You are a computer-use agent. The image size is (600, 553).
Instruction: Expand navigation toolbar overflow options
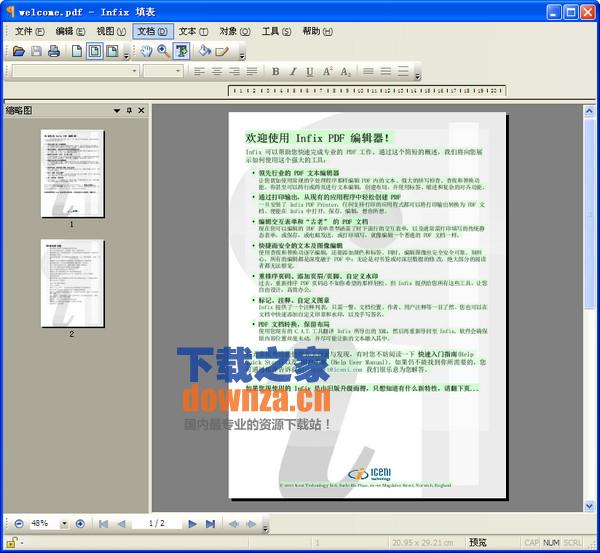click(x=265, y=529)
